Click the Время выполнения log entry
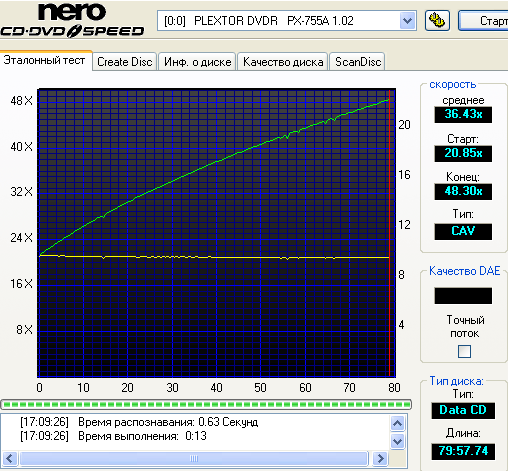Viewport: 508px width, 473px height. 113,436
